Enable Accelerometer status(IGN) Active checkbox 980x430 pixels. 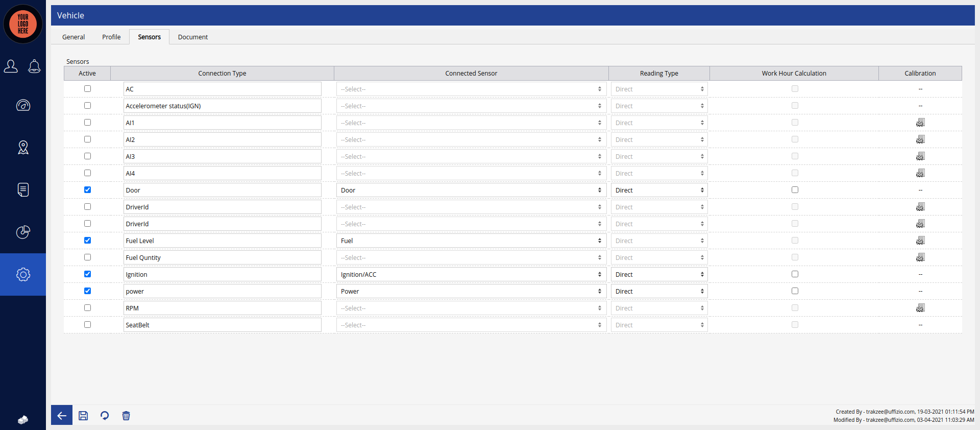(x=87, y=106)
